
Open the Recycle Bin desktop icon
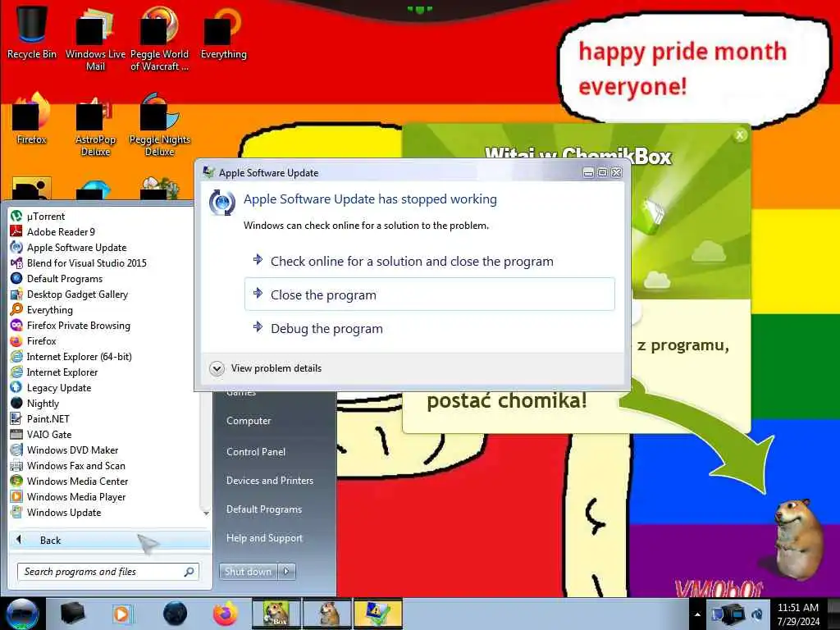pyautogui.click(x=32, y=31)
